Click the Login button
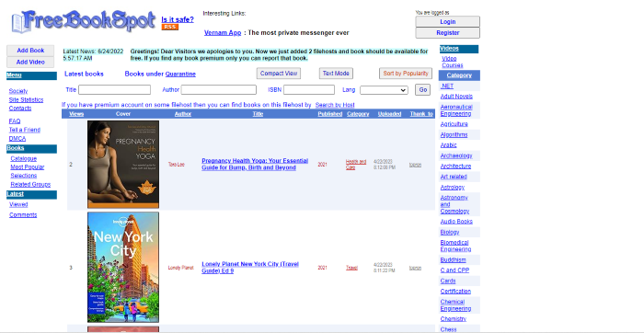 coord(447,22)
